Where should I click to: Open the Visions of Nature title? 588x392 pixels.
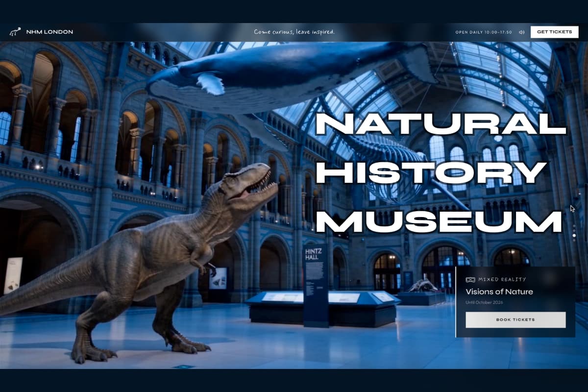[x=499, y=292]
